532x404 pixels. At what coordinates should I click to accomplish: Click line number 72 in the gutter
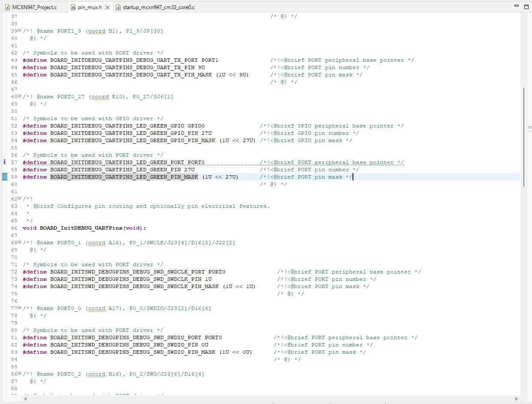[x=14, y=272]
